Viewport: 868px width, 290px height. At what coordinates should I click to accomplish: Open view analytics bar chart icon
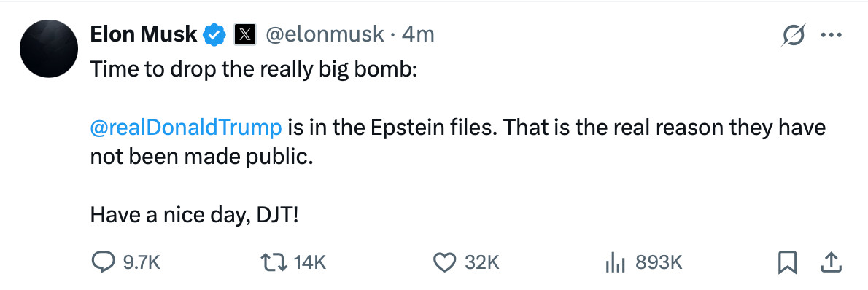point(616,262)
